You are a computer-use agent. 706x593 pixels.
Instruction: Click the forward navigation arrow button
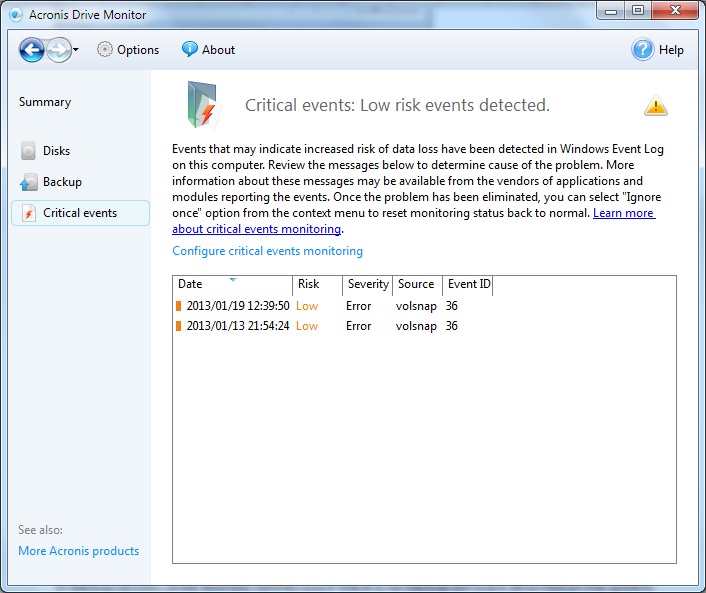tap(59, 50)
